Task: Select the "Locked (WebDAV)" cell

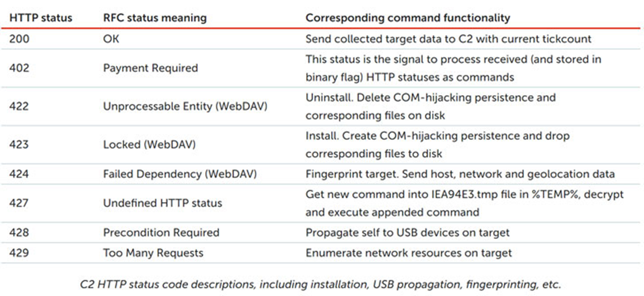Action: tap(149, 144)
